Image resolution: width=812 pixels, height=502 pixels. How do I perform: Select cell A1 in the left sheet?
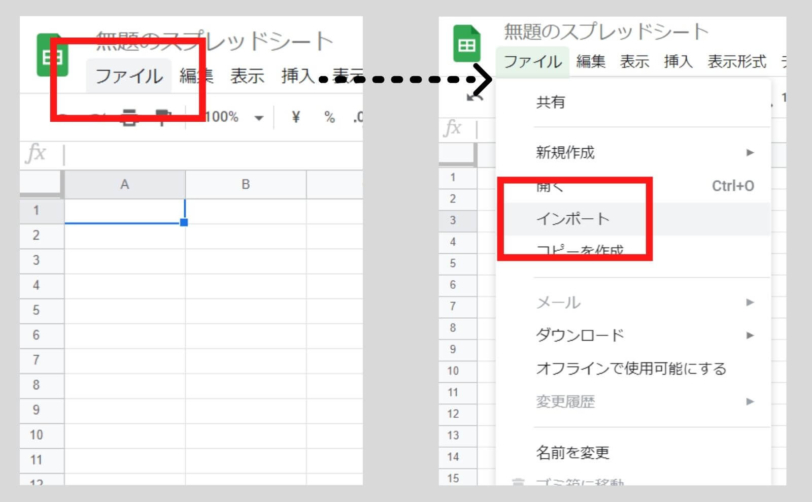(124, 211)
